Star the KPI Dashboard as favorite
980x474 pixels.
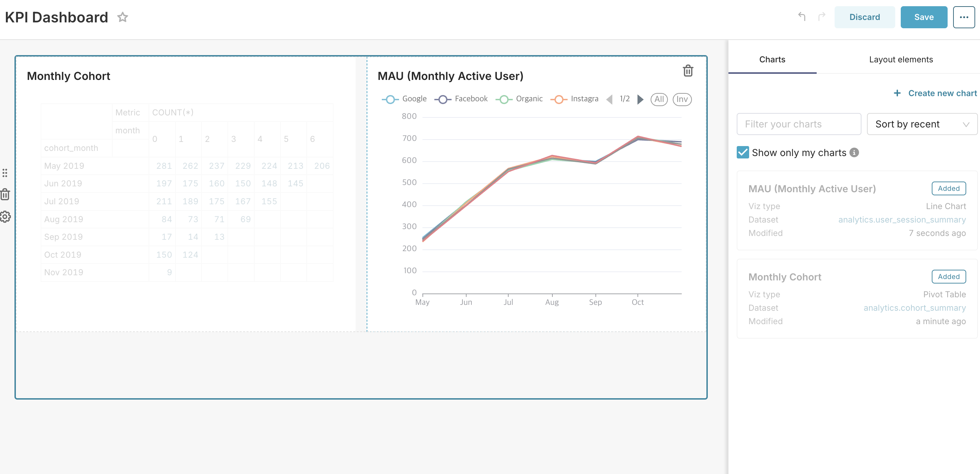point(123,17)
